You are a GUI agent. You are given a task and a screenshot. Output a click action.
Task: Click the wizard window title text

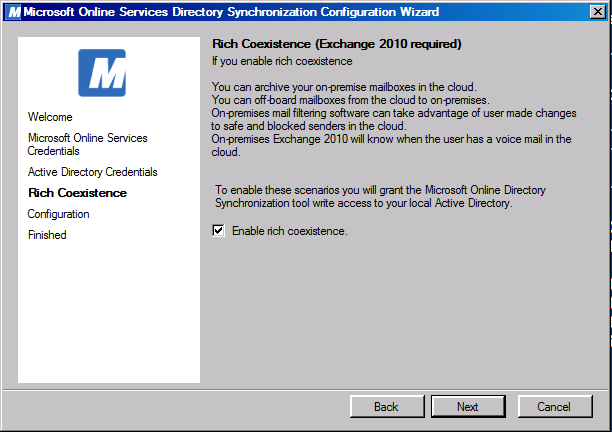point(231,12)
